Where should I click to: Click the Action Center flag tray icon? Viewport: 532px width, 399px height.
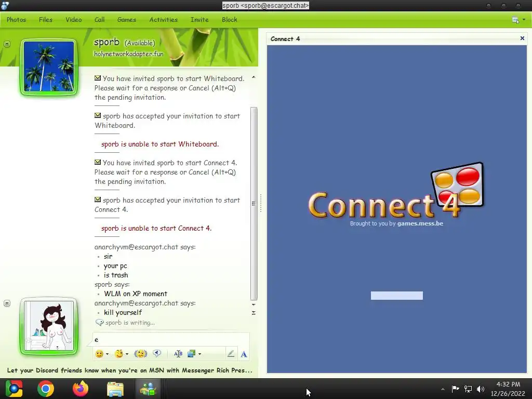pyautogui.click(x=455, y=389)
